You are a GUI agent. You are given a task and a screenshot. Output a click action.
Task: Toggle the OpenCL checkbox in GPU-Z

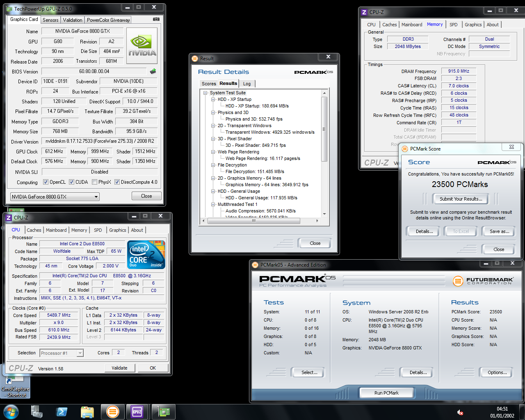pyautogui.click(x=46, y=182)
